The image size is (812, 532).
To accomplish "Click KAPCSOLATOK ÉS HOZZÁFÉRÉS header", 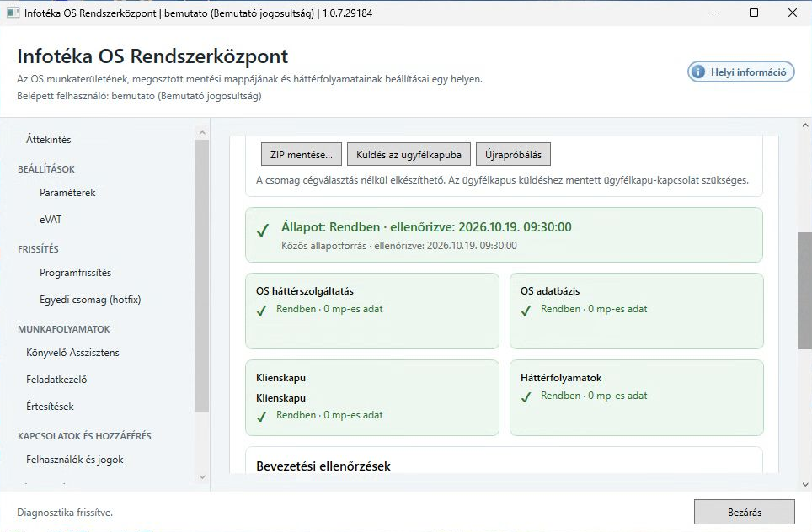I will coord(84,436).
